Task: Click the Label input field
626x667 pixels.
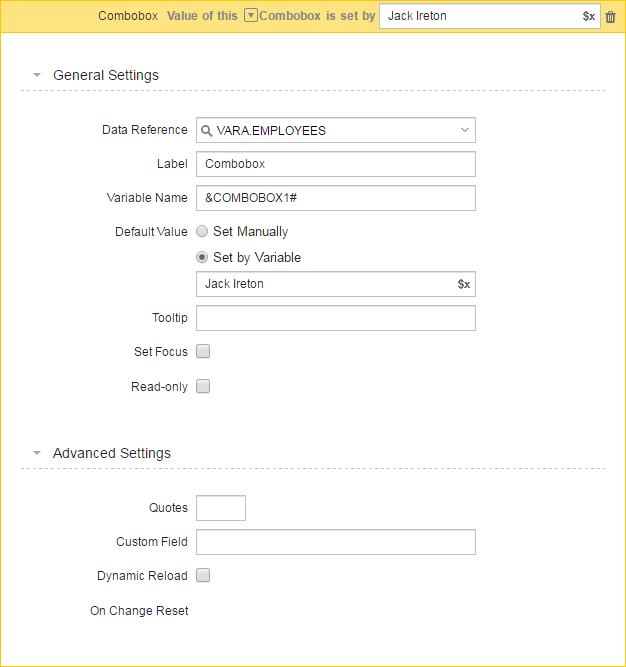Action: [x=336, y=164]
